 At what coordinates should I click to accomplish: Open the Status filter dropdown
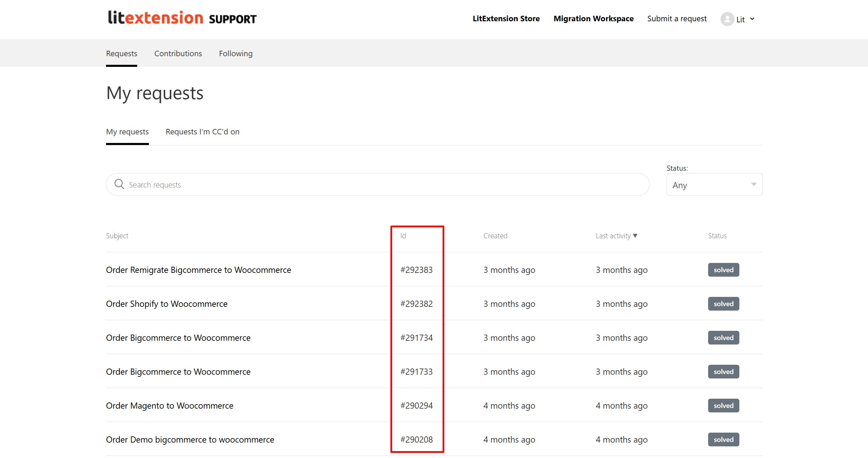(714, 184)
